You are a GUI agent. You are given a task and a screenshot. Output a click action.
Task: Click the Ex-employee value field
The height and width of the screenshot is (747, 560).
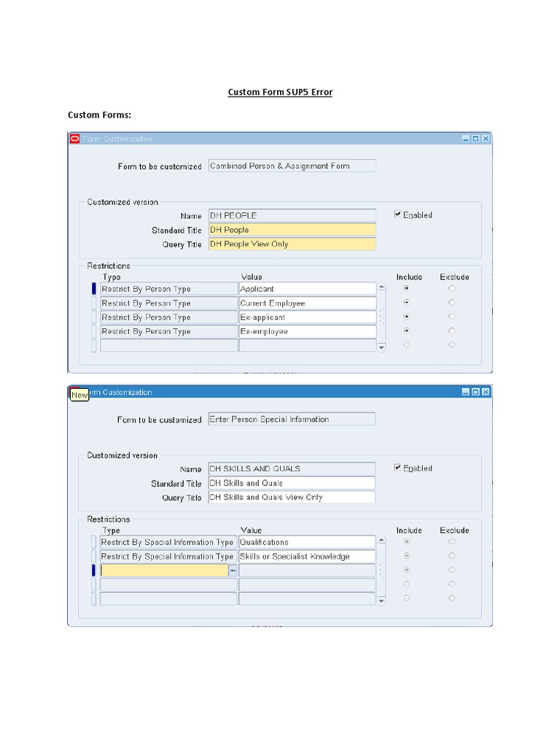point(307,331)
